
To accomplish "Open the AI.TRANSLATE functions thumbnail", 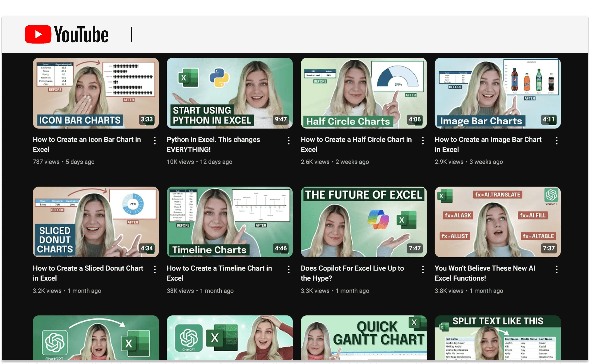I will (x=498, y=222).
